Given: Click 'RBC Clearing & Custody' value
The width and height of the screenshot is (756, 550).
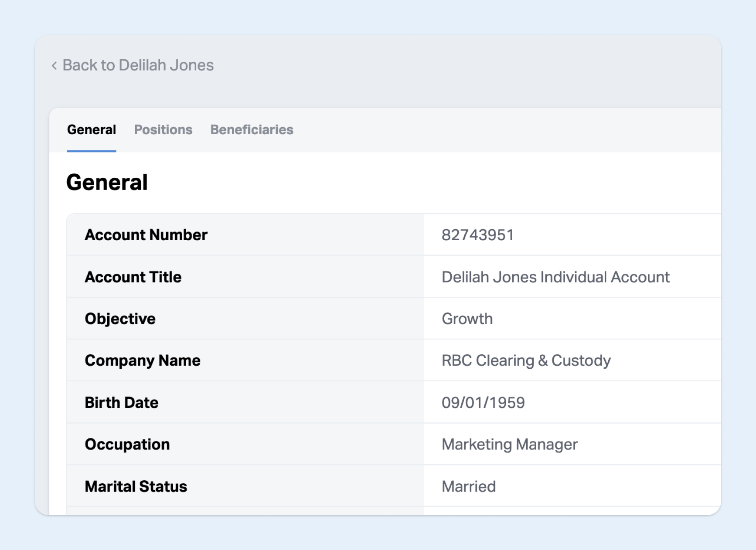Looking at the screenshot, I should coord(526,361).
